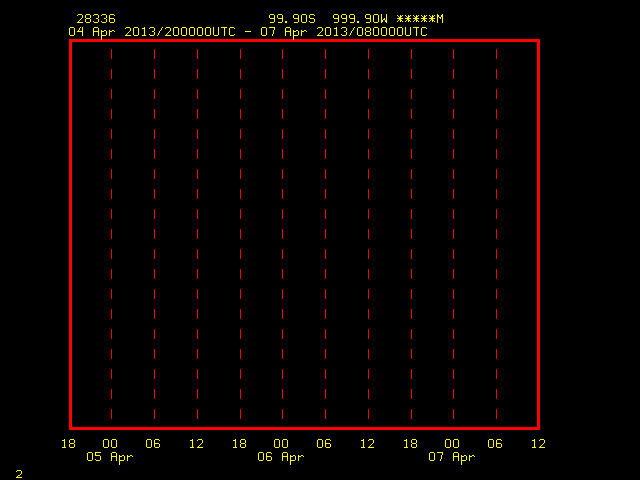This screenshot has height=480, width=640.
Task: Click the 00 hour label above 07 Apr
Action: [452, 444]
